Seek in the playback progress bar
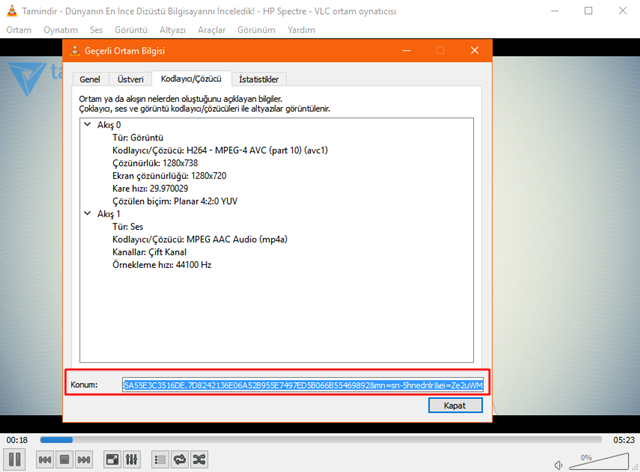The width and height of the screenshot is (640, 472). click(x=321, y=440)
